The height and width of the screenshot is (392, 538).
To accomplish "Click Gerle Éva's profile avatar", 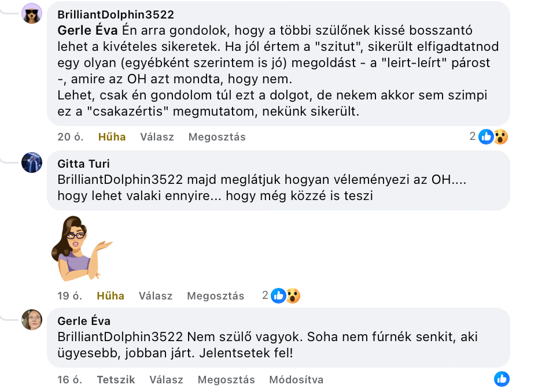I will pyautogui.click(x=32, y=320).
